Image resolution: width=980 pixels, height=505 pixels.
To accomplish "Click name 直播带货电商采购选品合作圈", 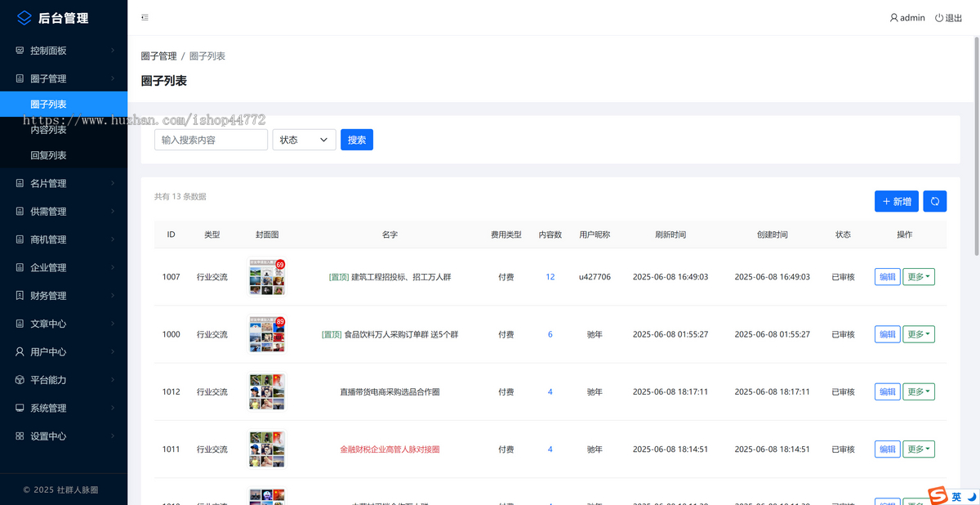I will [390, 391].
